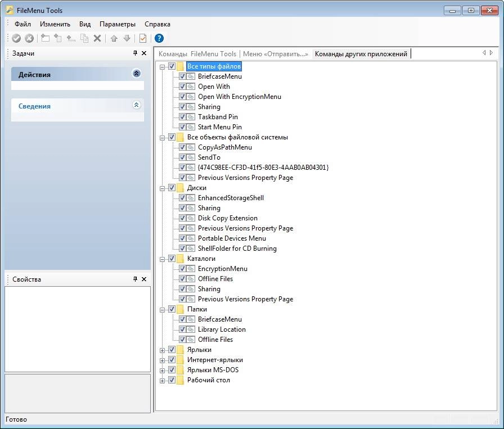Collapse the Все объекты файловой системы node
The image size is (504, 429).
click(163, 138)
